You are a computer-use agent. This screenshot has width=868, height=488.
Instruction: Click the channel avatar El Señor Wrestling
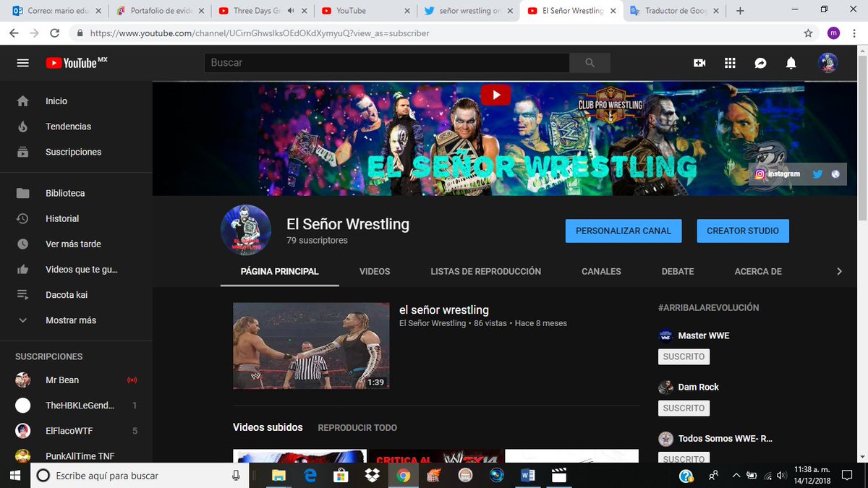pos(246,230)
